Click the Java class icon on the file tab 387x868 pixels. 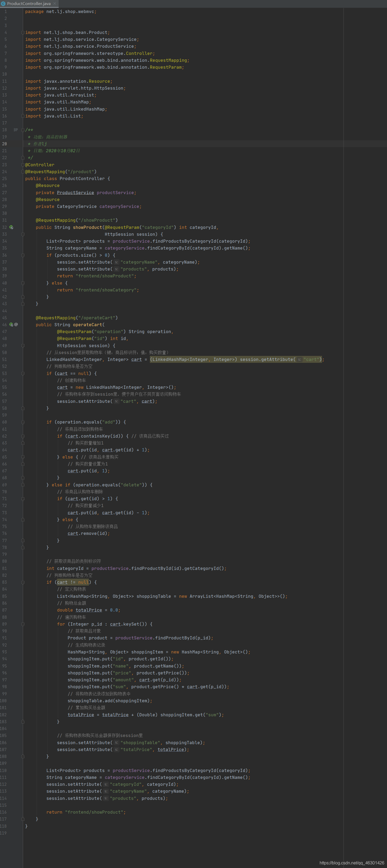tap(3, 3)
